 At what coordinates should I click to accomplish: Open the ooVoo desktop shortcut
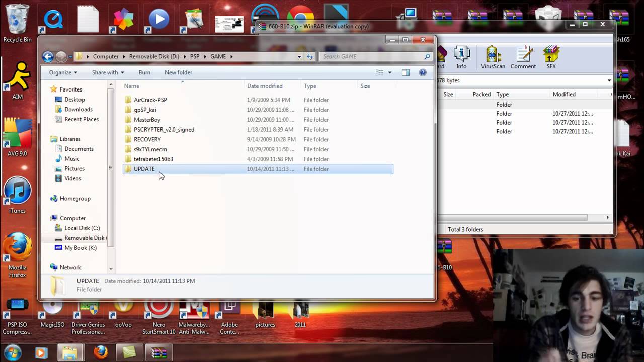[x=123, y=314]
